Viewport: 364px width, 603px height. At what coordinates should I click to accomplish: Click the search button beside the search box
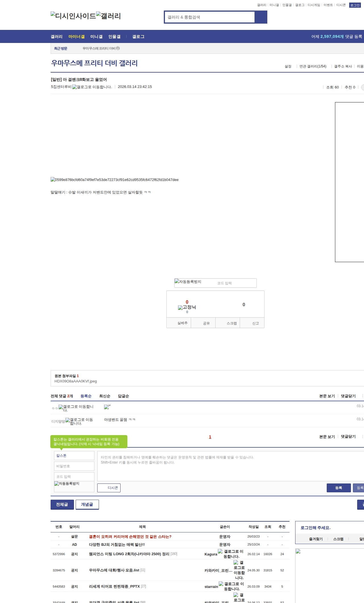point(261,17)
